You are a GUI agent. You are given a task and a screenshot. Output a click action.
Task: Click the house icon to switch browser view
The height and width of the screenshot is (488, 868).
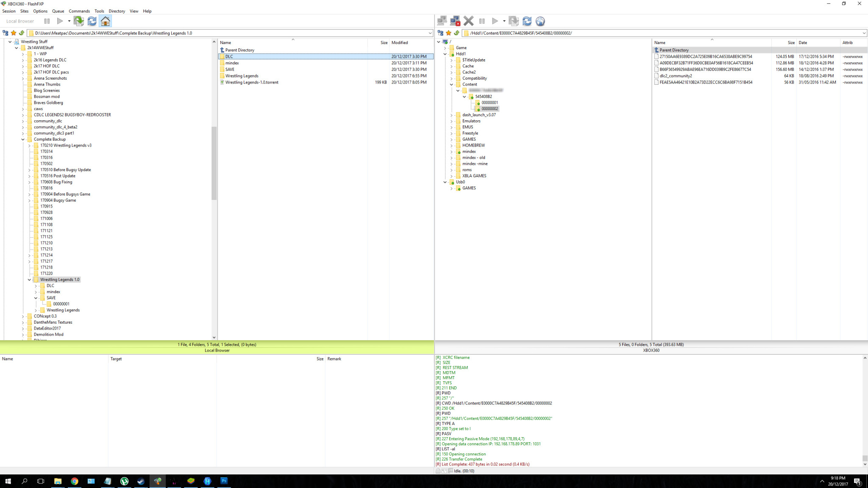106,21
